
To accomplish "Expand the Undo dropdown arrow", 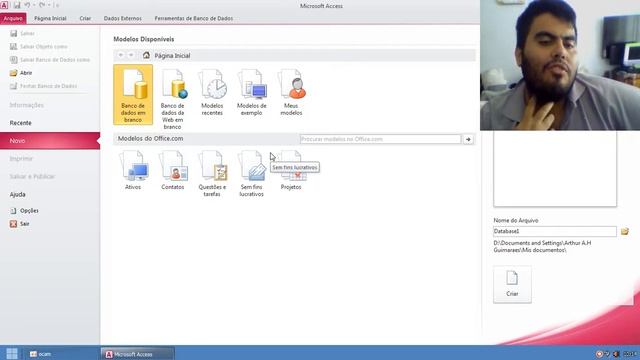I will point(34,6).
